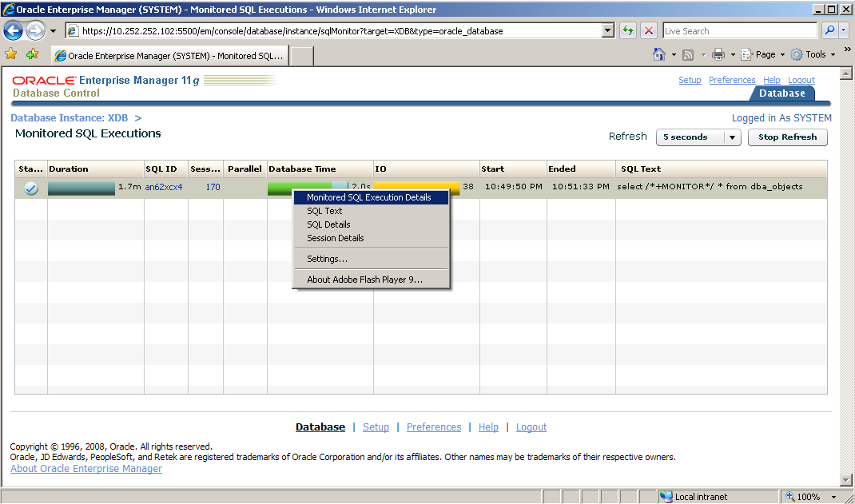This screenshot has width=855, height=504.
Task: Open session 170 link
Action: (213, 187)
